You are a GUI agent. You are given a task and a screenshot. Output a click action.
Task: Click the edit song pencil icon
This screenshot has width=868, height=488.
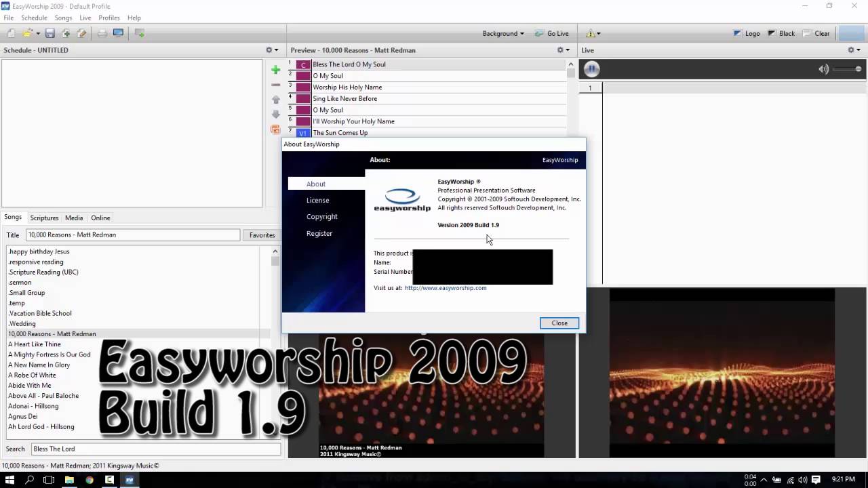[x=81, y=33]
